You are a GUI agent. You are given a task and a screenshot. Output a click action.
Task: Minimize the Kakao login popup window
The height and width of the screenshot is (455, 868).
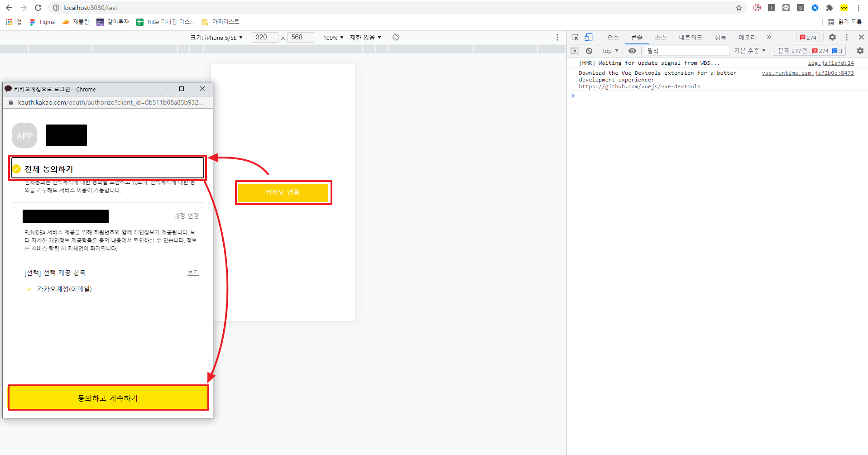point(161,89)
